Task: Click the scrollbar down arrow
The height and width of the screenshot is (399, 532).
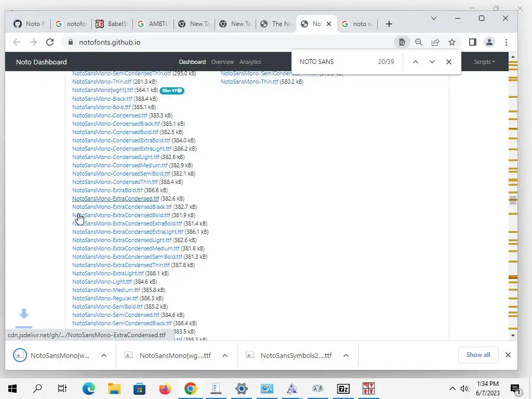Action: coord(513,336)
